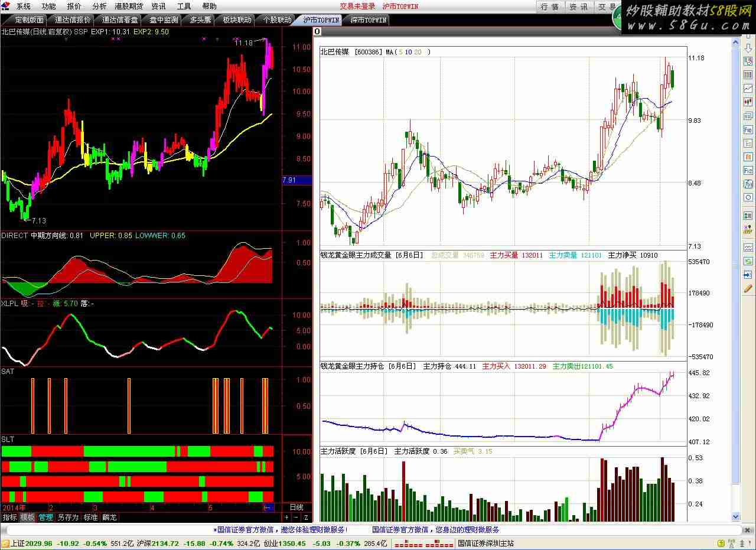Image resolution: width=756 pixels, height=550 pixels.
Task: Switch to the 多头鹰 tab
Action: pyautogui.click(x=200, y=20)
